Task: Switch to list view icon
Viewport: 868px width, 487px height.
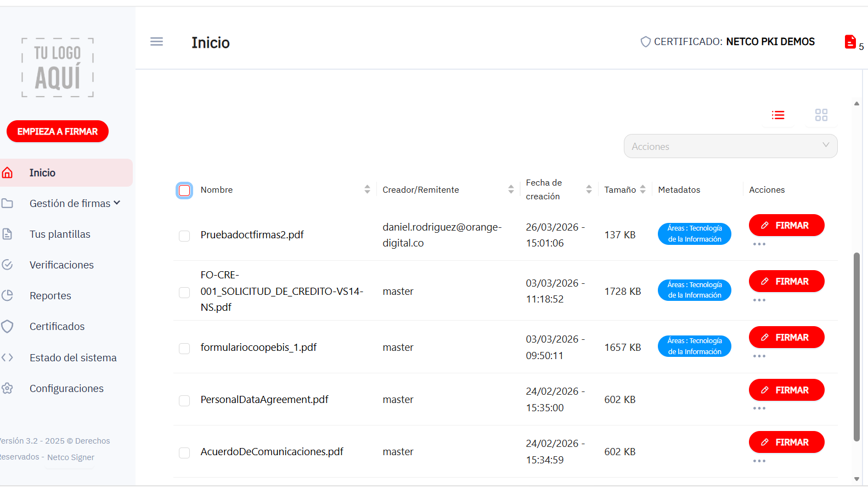Action: tap(778, 115)
